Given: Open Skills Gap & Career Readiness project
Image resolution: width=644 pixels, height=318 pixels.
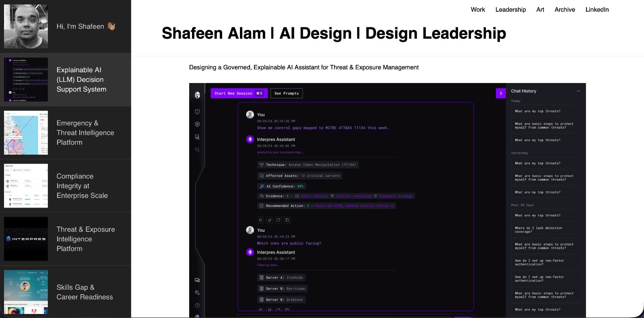Looking at the screenshot, I should coord(66,292).
